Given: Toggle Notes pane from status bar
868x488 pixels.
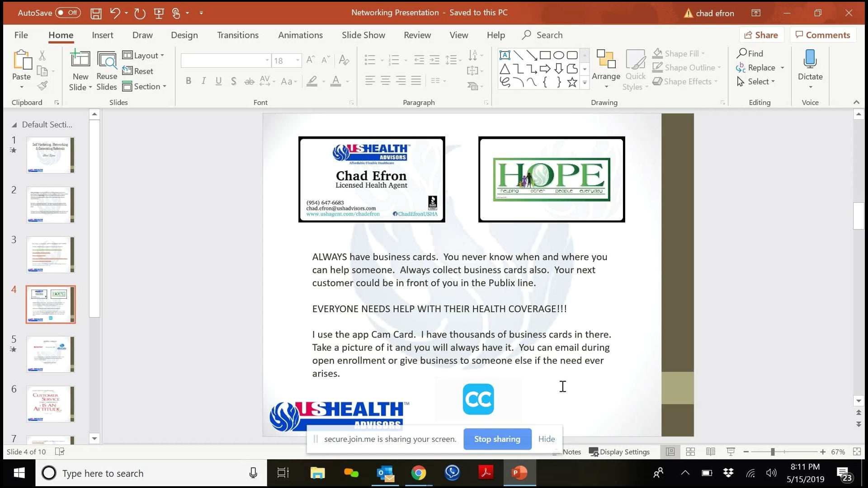Looking at the screenshot, I should click(x=567, y=452).
